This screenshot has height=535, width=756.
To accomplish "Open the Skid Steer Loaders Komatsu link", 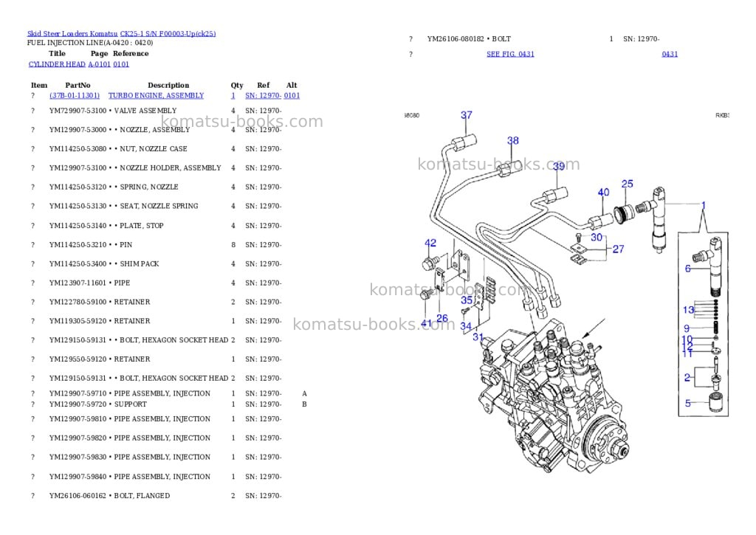I will [72, 34].
